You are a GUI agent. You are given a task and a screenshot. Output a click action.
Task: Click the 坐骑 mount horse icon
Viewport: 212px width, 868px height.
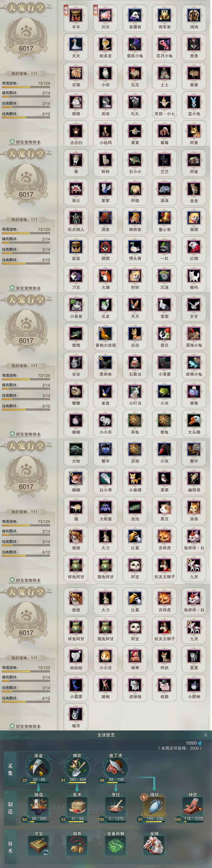point(154,845)
